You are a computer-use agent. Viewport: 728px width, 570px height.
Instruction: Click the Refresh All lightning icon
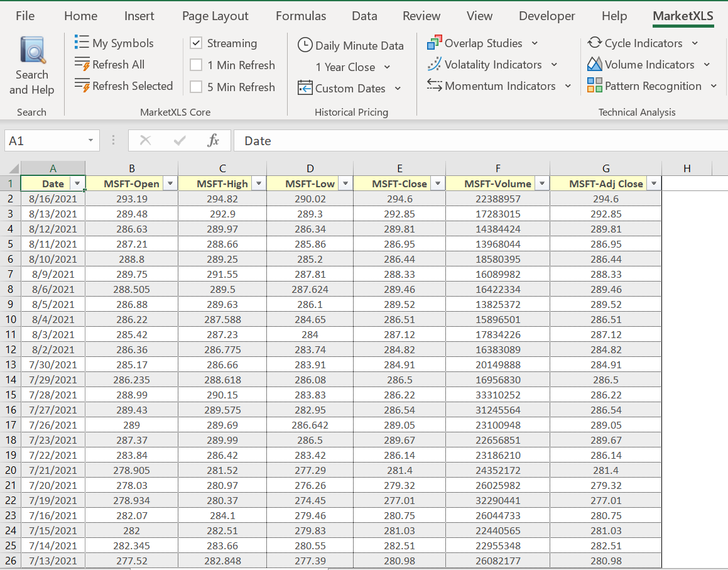[x=82, y=64]
